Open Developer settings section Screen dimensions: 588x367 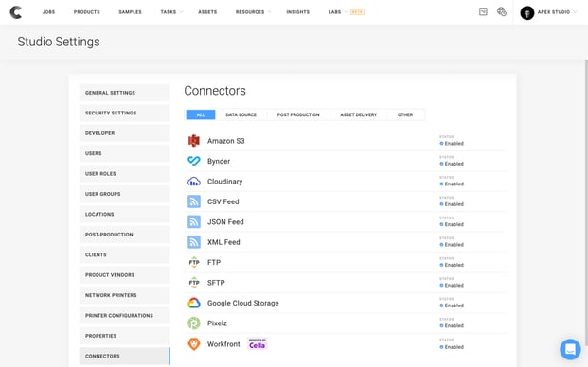124,133
